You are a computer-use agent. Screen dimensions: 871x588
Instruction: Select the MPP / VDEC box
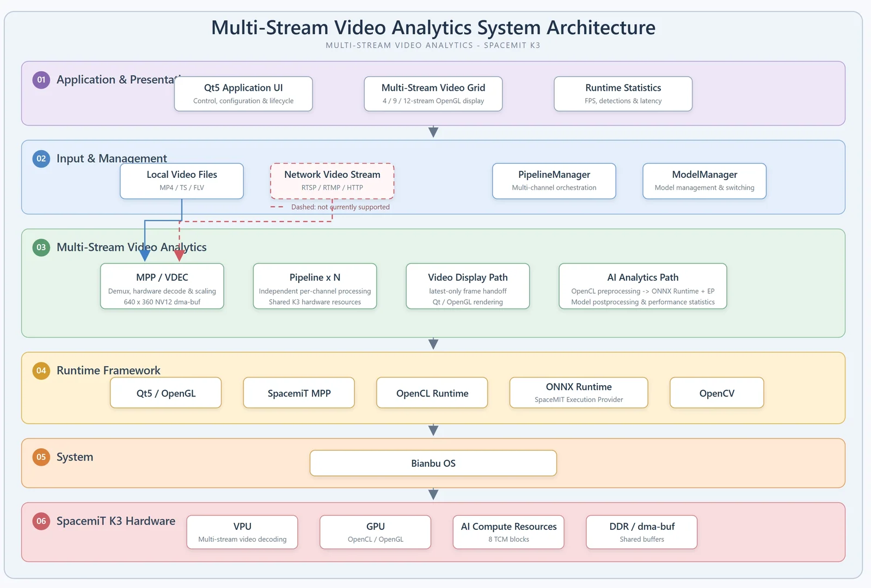click(162, 286)
